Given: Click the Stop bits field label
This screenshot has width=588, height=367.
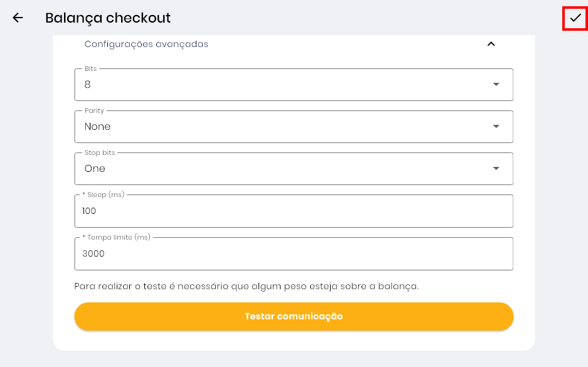Looking at the screenshot, I should click(100, 152).
